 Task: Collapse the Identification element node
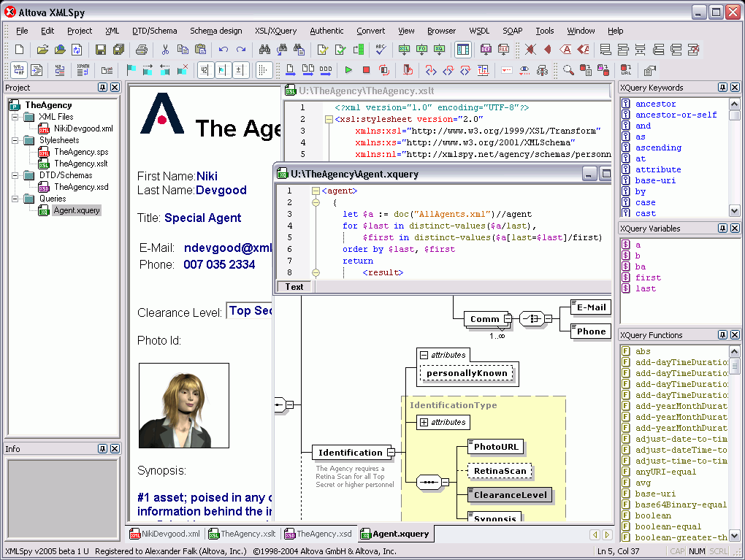[x=391, y=453]
